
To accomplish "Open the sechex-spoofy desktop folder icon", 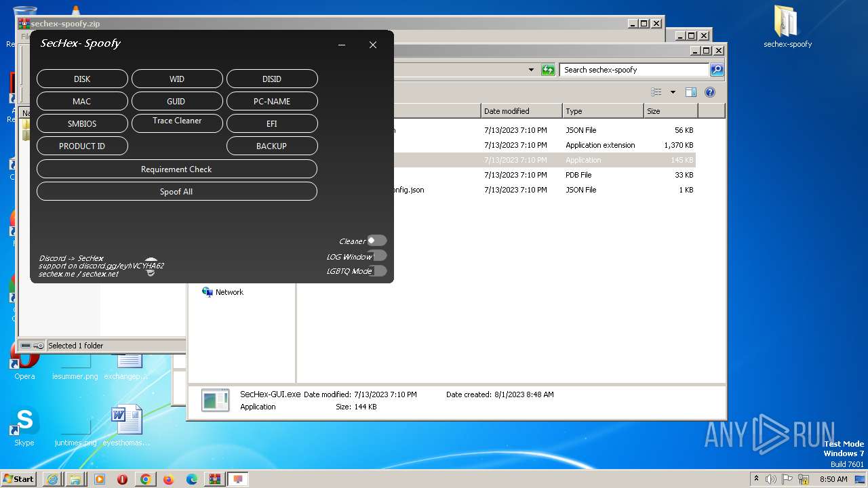I will [787, 27].
